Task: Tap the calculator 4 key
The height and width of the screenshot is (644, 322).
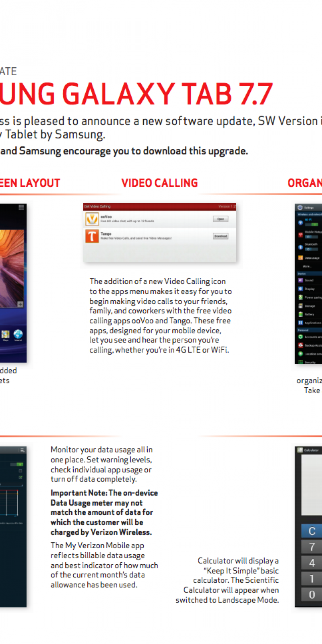Action: coord(312,563)
